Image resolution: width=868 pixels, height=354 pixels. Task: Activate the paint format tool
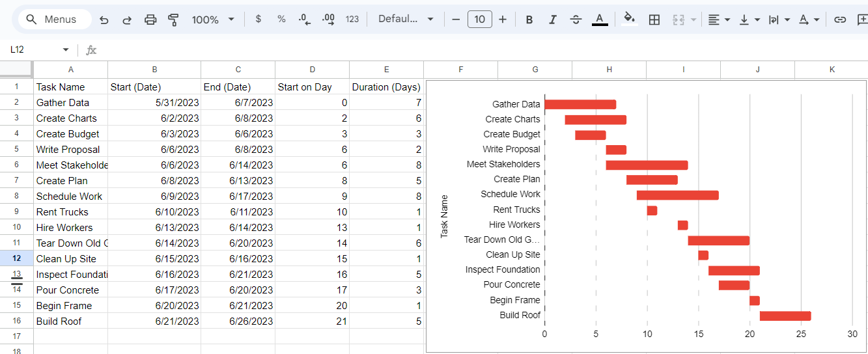click(173, 20)
